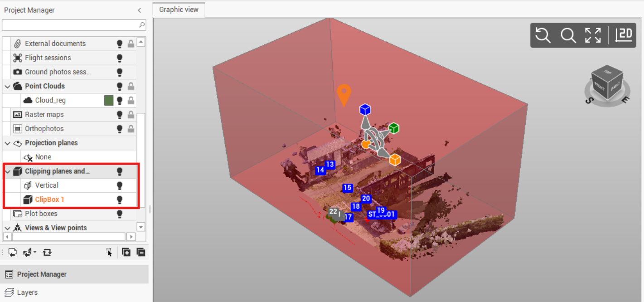Image resolution: width=644 pixels, height=302 pixels.
Task: Collapse the Projection planes group
Action: [7, 143]
